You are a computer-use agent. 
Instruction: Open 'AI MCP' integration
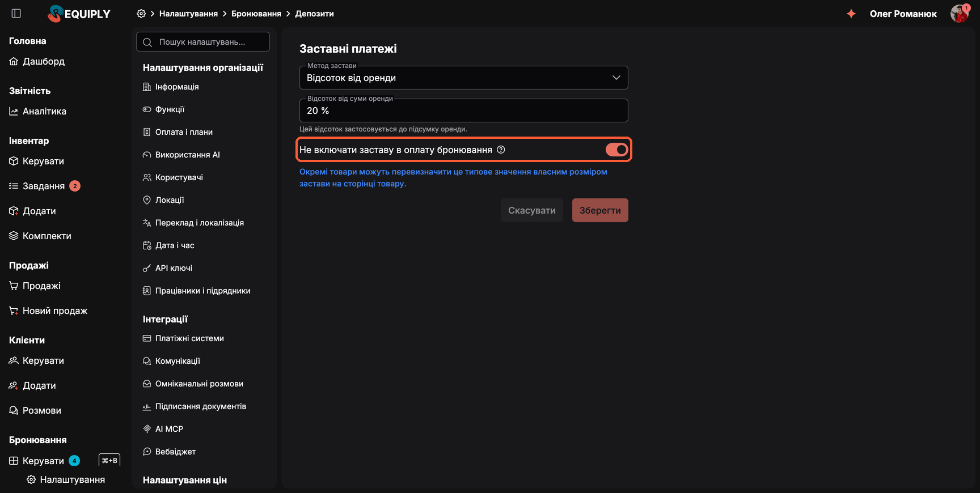pyautogui.click(x=163, y=429)
